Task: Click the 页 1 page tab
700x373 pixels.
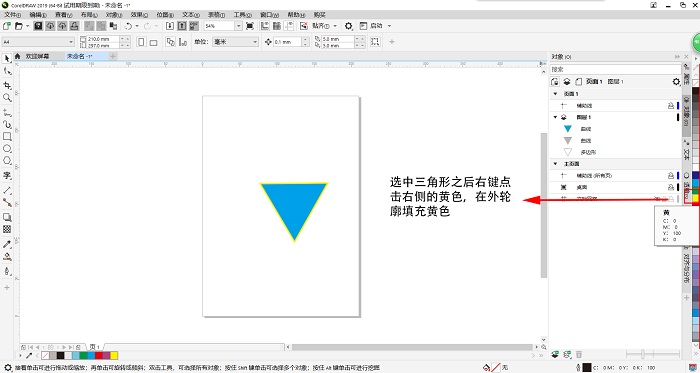Action: [94, 347]
